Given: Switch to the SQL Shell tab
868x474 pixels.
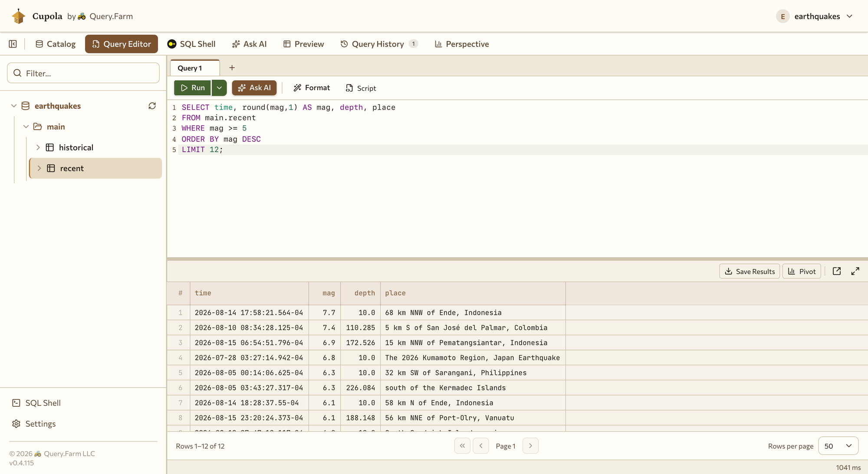Looking at the screenshot, I should coord(191,44).
